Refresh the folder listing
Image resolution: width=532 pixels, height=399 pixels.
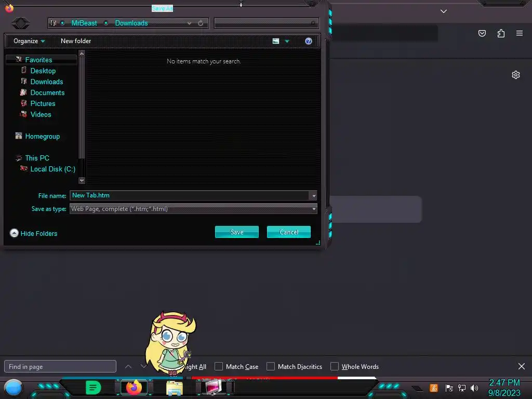coord(201,23)
